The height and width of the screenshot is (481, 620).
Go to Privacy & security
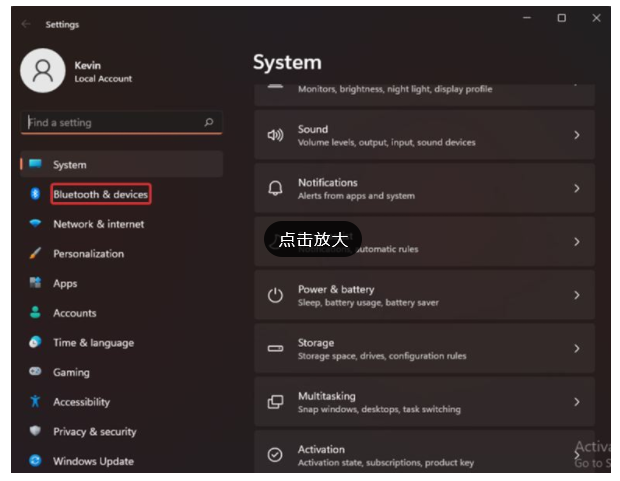[x=94, y=432]
